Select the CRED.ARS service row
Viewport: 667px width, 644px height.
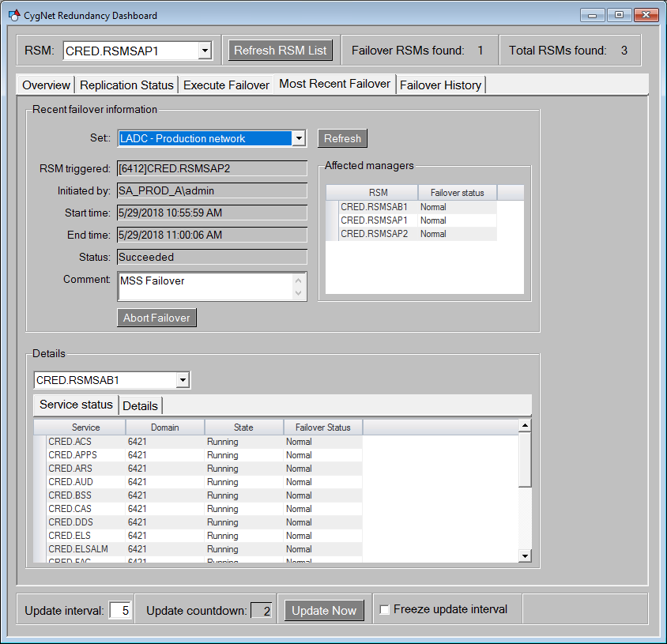198,469
